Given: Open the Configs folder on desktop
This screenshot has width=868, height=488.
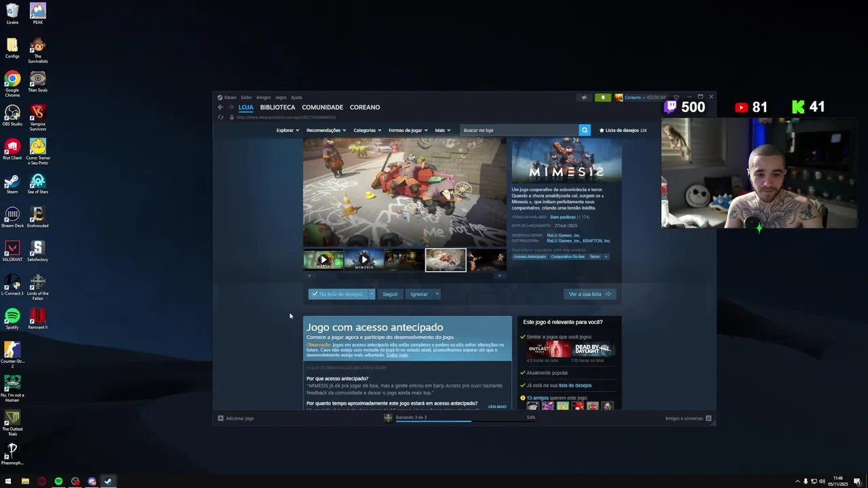Looking at the screenshot, I should click(x=12, y=48).
